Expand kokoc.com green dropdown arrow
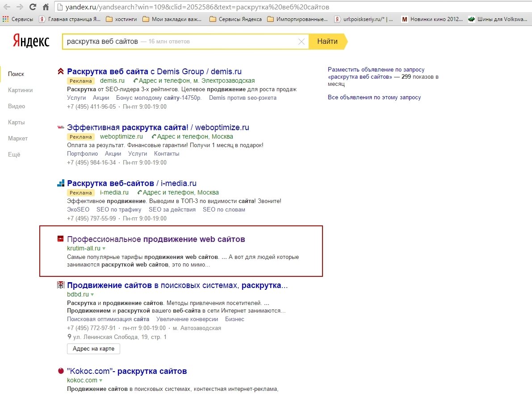532x394 pixels. click(101, 381)
